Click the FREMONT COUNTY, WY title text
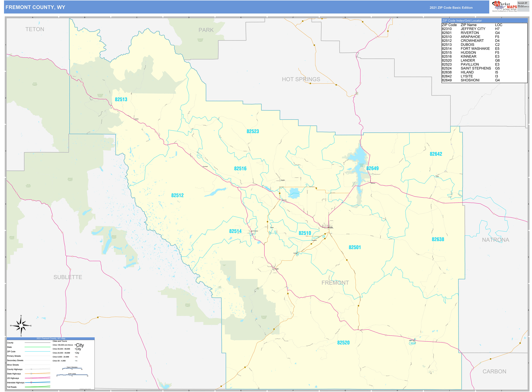Image resolution: width=532 pixels, height=392 pixels. 35,7
